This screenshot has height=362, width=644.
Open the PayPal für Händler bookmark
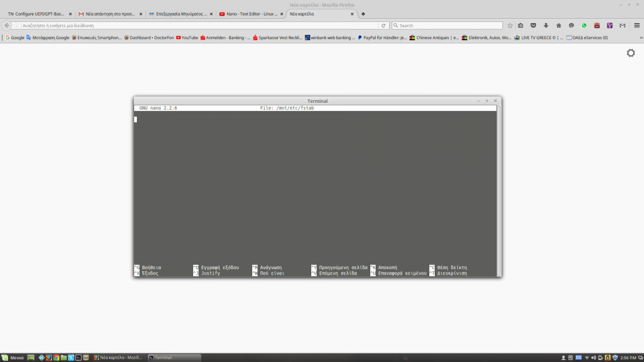click(x=382, y=38)
